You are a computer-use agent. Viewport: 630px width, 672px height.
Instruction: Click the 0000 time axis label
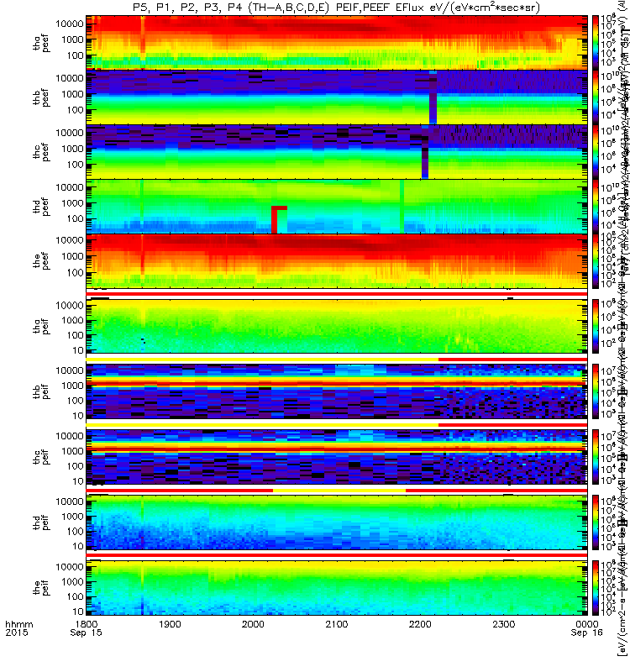[x=586, y=624]
